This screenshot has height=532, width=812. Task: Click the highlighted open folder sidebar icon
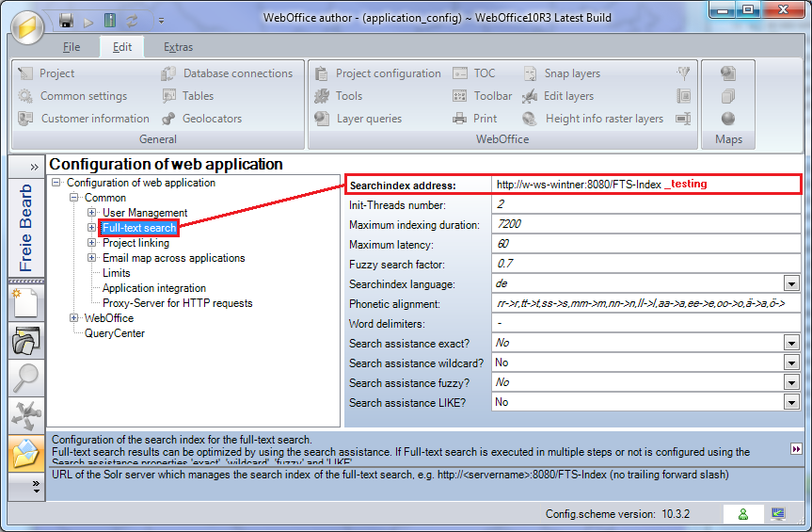[x=26, y=453]
